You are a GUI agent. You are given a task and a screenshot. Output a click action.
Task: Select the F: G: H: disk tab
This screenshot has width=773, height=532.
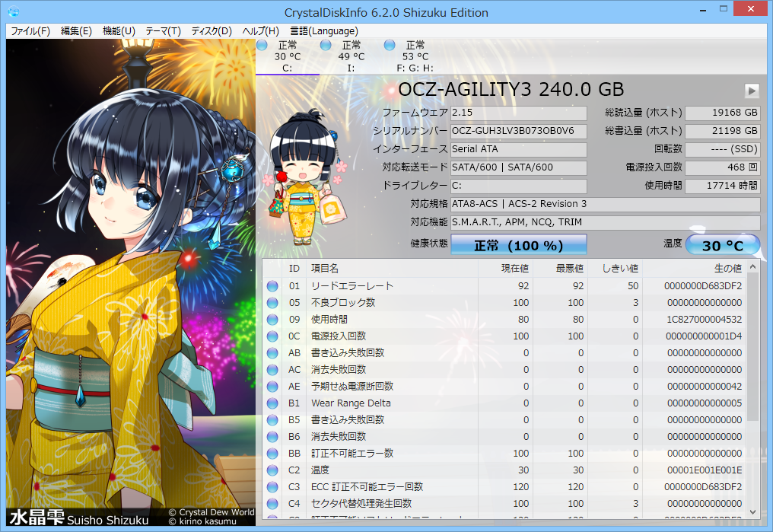tap(415, 56)
